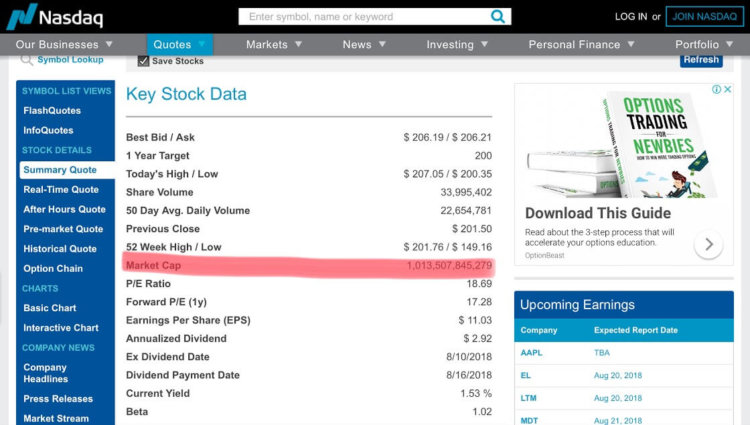Image resolution: width=750 pixels, height=425 pixels.
Task: Open Option Chain
Action: tap(53, 269)
